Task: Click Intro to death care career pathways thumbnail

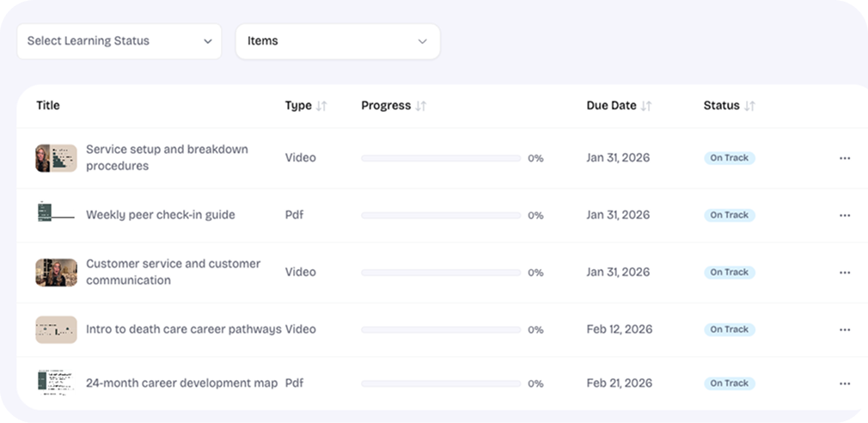Action: [56, 330]
